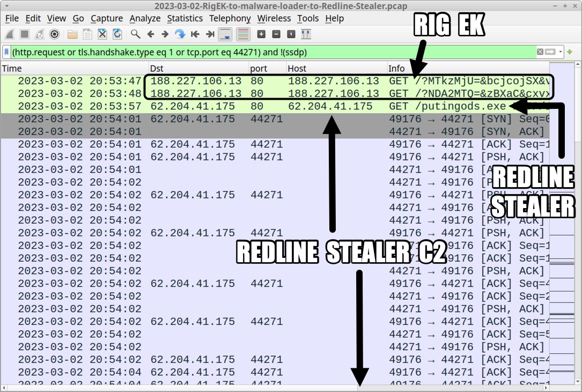Image resolution: width=582 pixels, height=392 pixels.
Task: Sort packets by the Time column header
Action: tap(74, 68)
